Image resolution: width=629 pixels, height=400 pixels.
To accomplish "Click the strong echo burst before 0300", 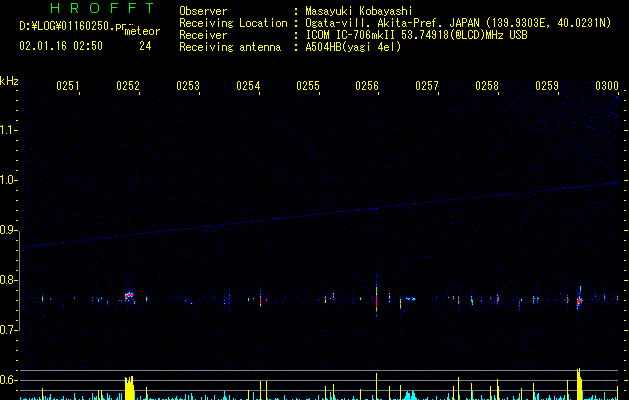I will coord(580,299).
